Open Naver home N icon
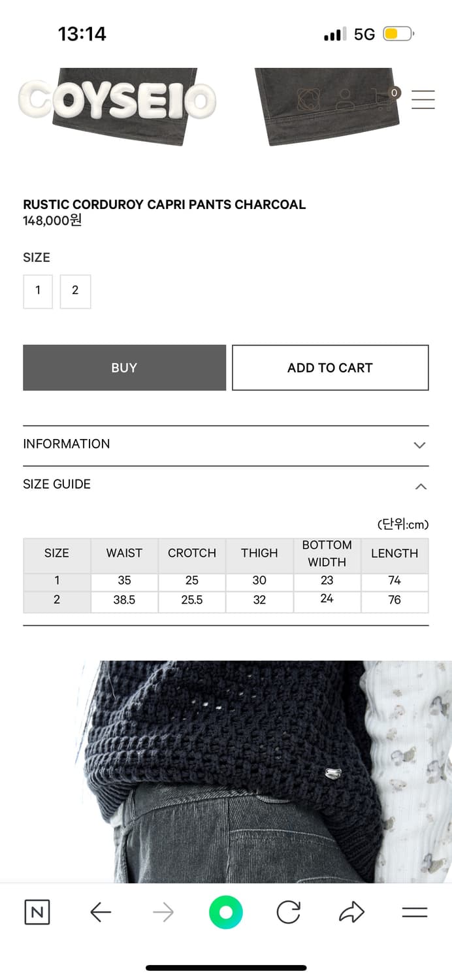This screenshot has height=980, width=452. (37, 912)
